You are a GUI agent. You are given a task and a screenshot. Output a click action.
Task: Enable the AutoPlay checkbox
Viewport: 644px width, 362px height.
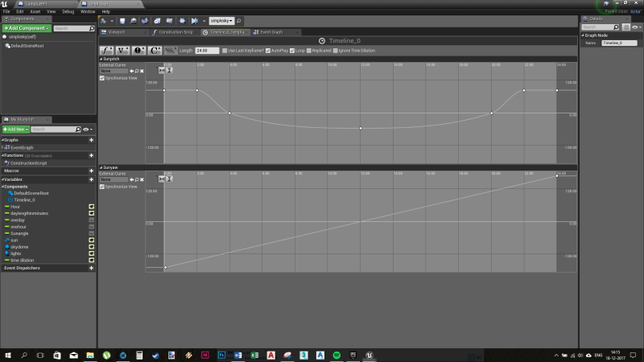pyautogui.click(x=268, y=51)
